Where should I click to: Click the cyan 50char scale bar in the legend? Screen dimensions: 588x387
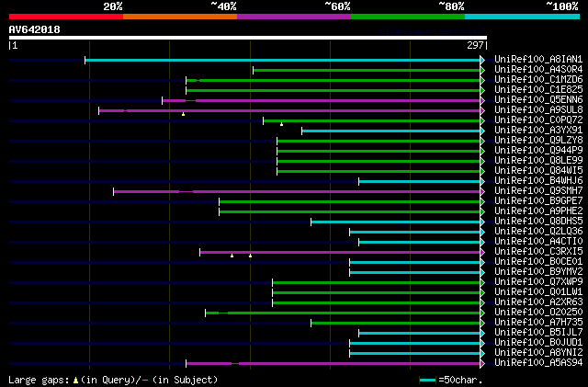[x=428, y=381]
